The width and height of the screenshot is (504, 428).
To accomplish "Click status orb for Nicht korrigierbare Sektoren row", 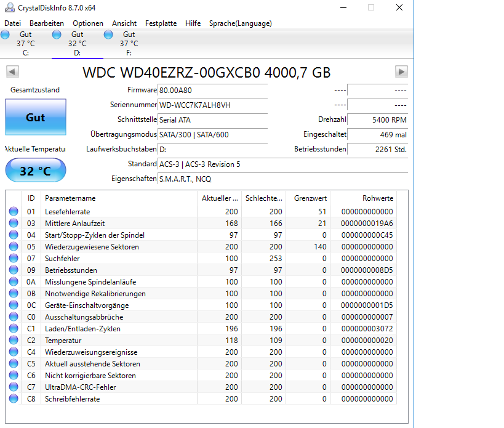I will pyautogui.click(x=14, y=375).
